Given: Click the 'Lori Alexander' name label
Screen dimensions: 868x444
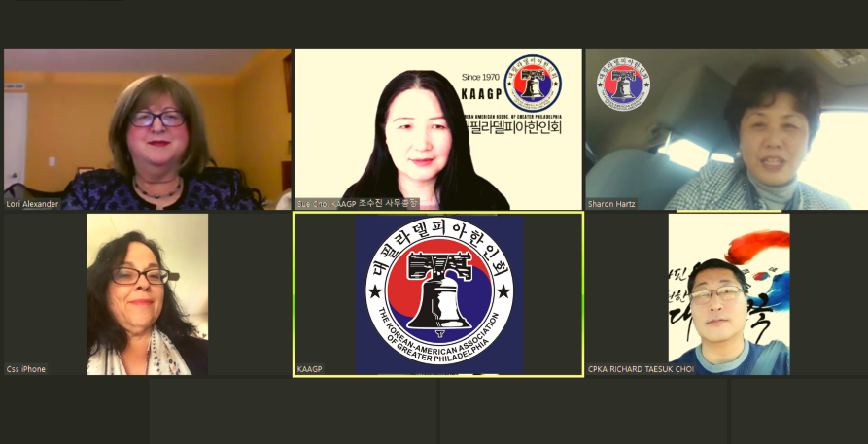Looking at the screenshot, I should coord(32,204).
